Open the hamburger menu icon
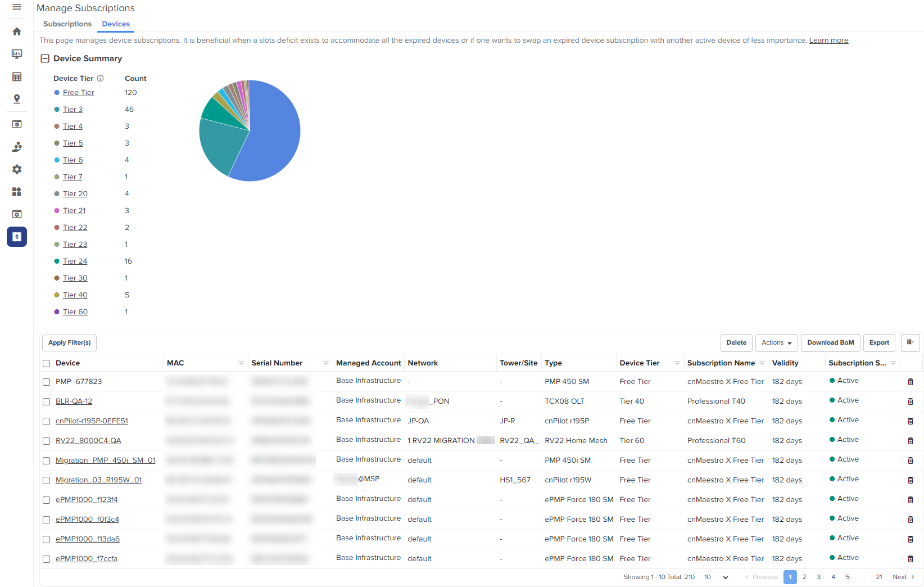 17,7
